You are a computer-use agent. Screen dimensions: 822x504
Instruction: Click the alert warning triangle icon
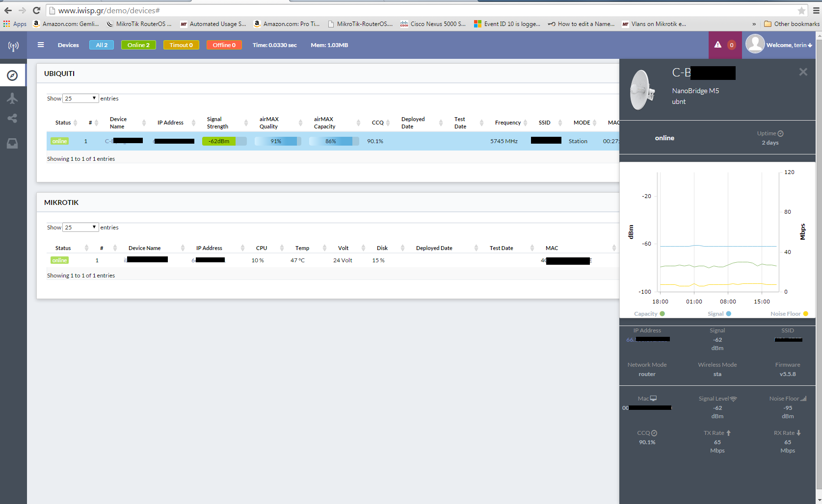tap(718, 45)
